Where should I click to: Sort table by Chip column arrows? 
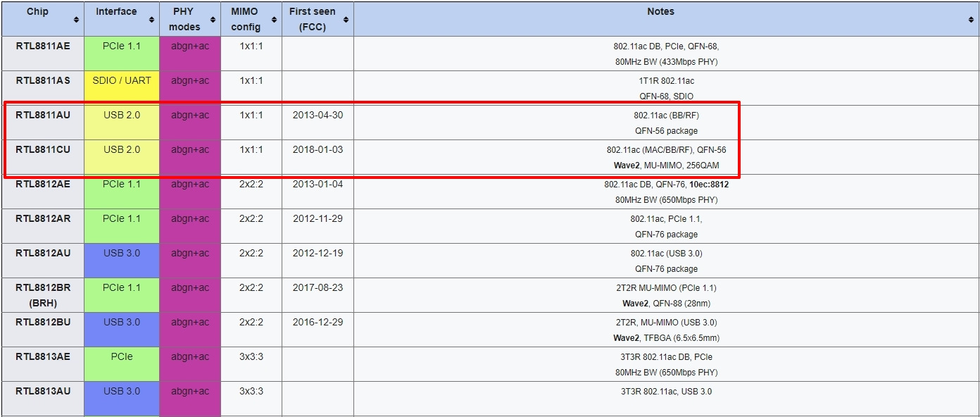pos(76,20)
